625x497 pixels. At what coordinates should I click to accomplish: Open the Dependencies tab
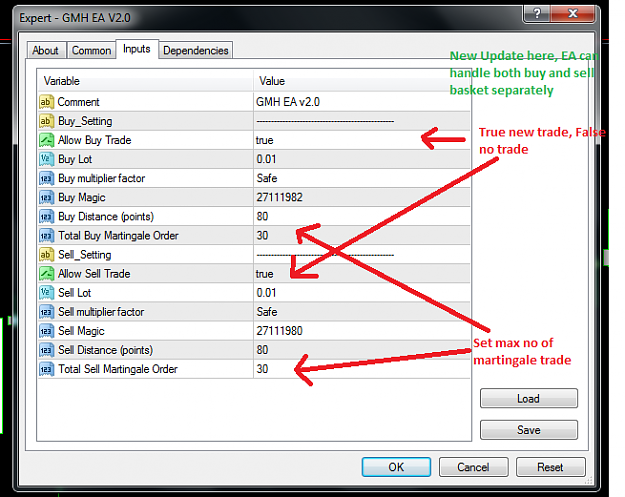pos(196,51)
